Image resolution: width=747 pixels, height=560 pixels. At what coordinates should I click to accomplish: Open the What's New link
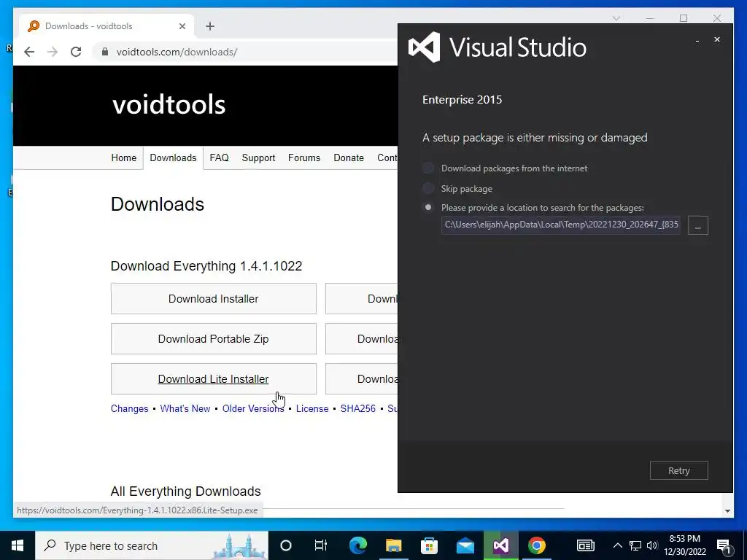pos(185,408)
